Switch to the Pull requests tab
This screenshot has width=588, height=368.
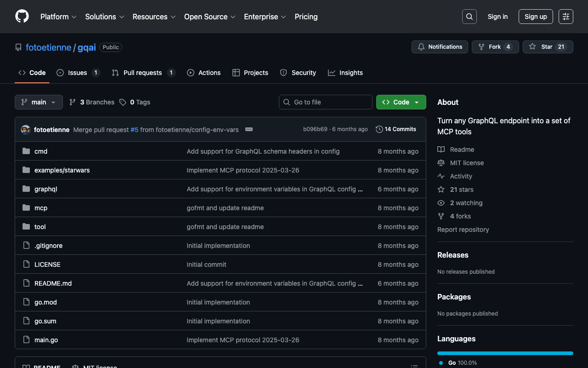coord(143,73)
